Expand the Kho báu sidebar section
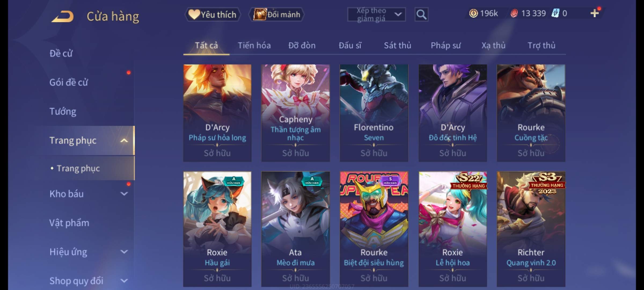 [124, 194]
